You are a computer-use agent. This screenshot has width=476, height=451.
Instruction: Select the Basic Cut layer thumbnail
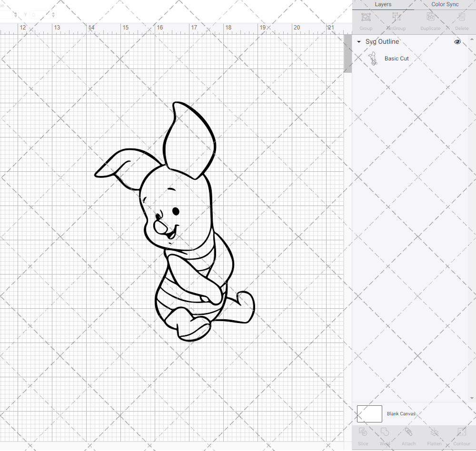373,59
